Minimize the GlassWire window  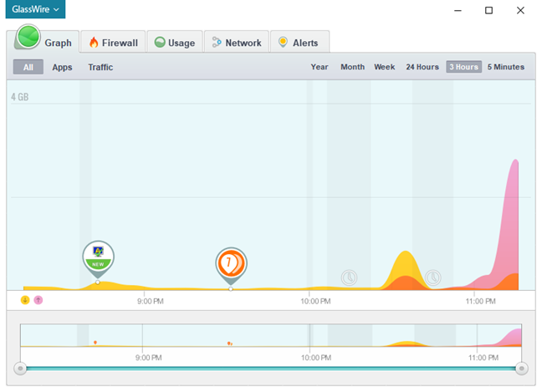point(458,10)
